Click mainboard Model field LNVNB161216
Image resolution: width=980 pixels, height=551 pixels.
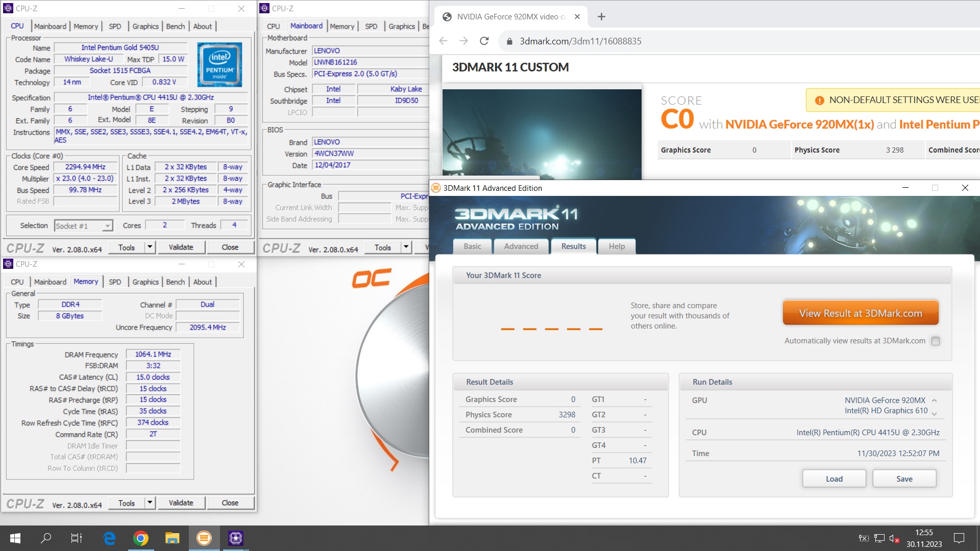tap(370, 62)
